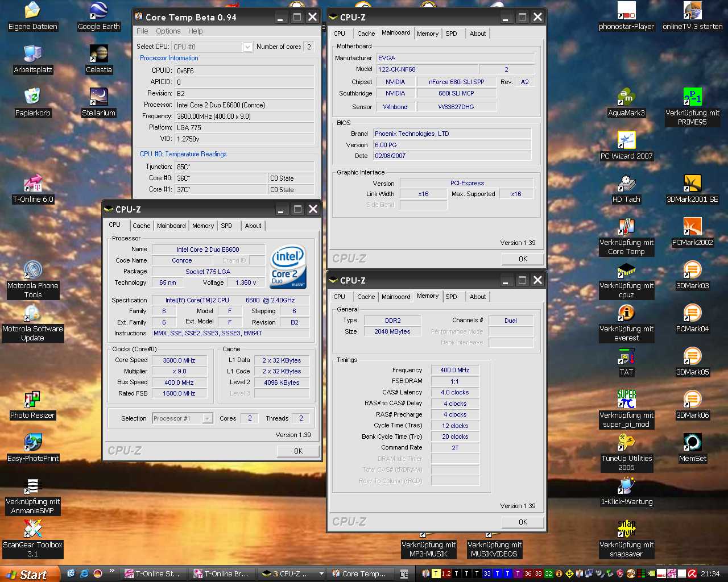The image size is (728, 582).
Task: Click the EVGA manufacturer field
Action: click(x=456, y=58)
